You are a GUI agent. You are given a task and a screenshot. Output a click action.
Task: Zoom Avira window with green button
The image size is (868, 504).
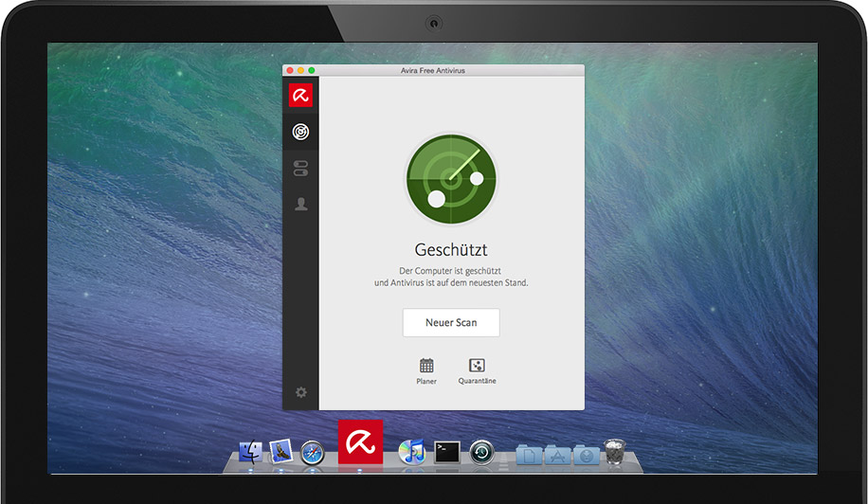[312, 70]
